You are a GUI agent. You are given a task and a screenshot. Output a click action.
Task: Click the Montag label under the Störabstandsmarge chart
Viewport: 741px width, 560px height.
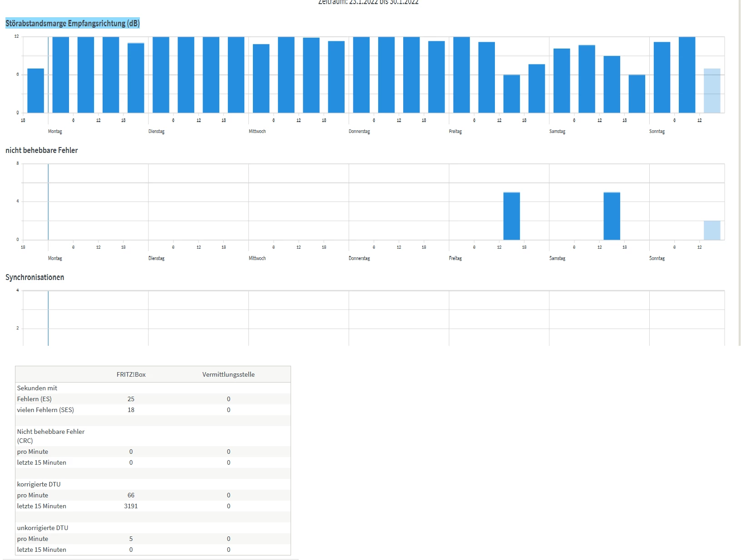click(55, 131)
